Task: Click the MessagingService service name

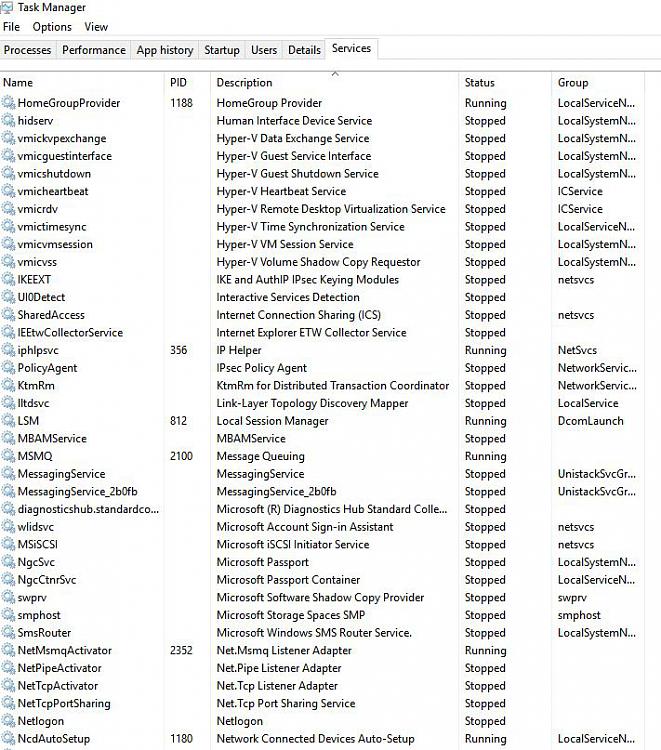Action: (x=61, y=474)
